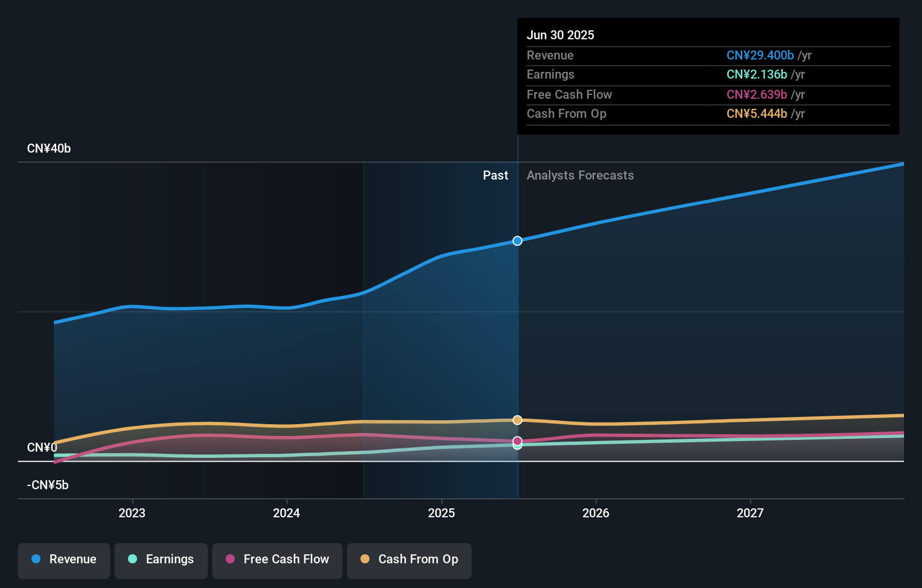The width and height of the screenshot is (922, 588).
Task: Select the pink Free Cash Flow marker on chart
Action: [x=517, y=442]
